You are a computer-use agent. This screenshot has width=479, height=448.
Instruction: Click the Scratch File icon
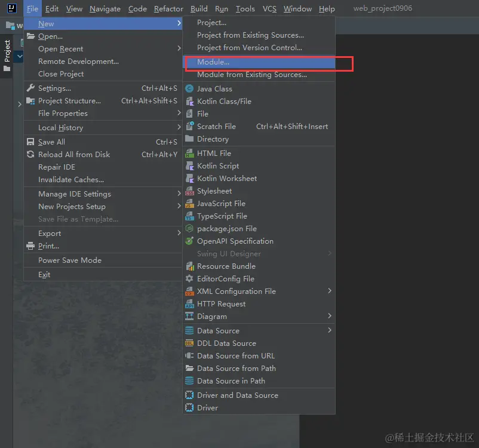point(190,126)
